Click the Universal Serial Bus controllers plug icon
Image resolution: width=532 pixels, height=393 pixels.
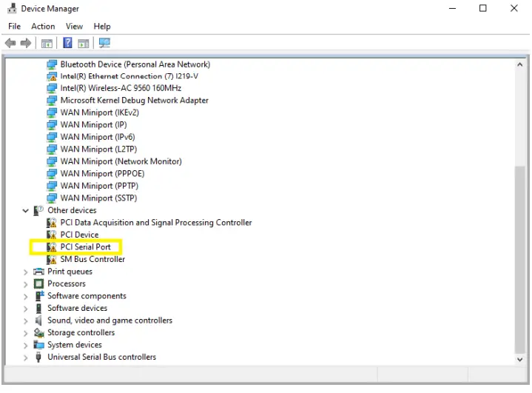point(38,357)
